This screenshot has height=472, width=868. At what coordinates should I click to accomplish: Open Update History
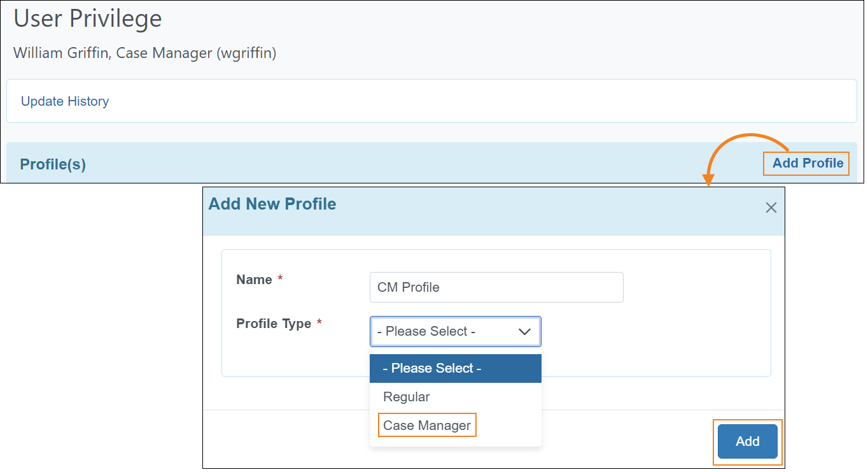coord(64,101)
